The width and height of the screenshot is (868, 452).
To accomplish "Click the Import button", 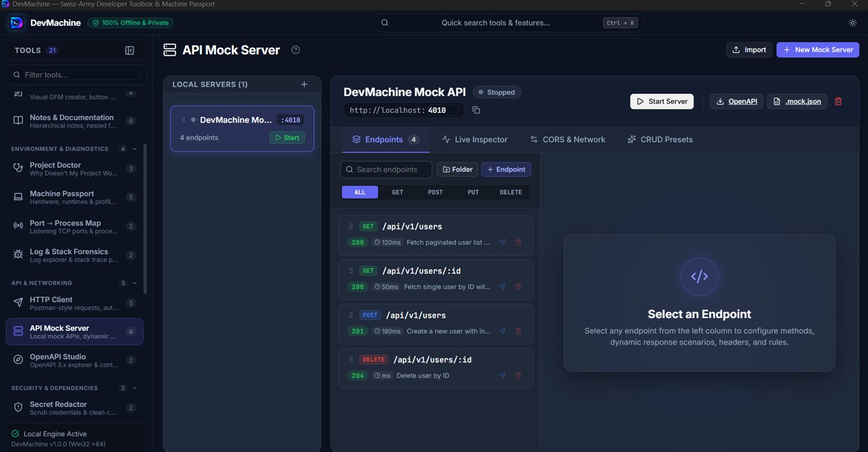I will tap(749, 50).
